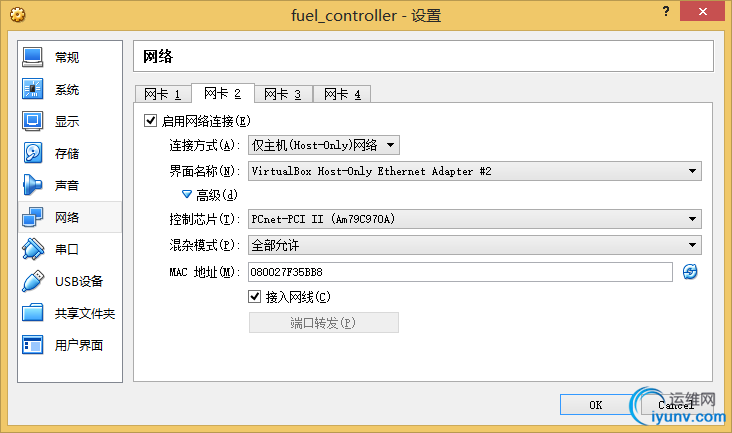Collapse the 高级 (Advanced) section arrow
Image resolution: width=732 pixels, height=433 pixels.
tap(186, 194)
